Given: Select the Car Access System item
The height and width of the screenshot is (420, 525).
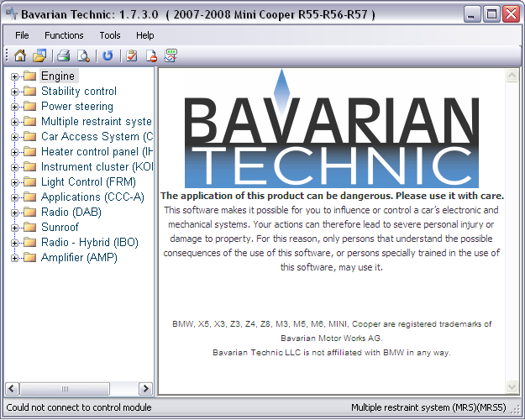Looking at the screenshot, I should click(97, 136).
